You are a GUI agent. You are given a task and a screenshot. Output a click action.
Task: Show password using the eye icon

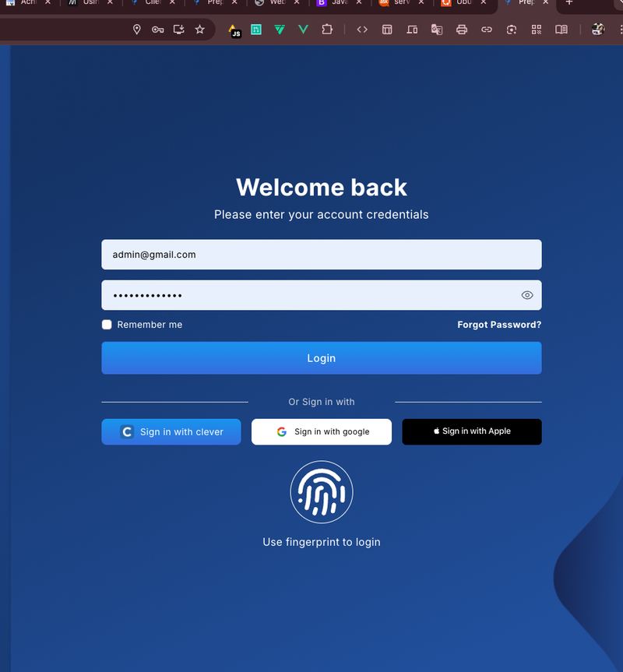click(527, 295)
